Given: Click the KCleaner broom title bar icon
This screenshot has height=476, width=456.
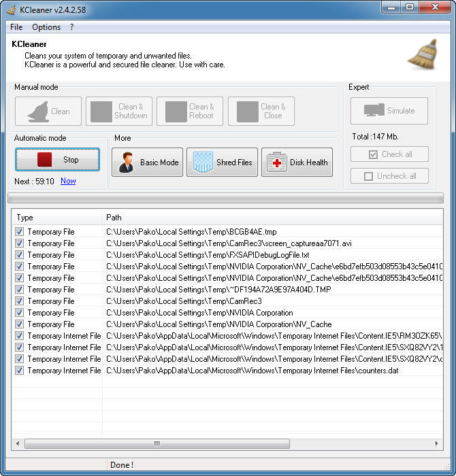Looking at the screenshot, I should pyautogui.click(x=12, y=10).
